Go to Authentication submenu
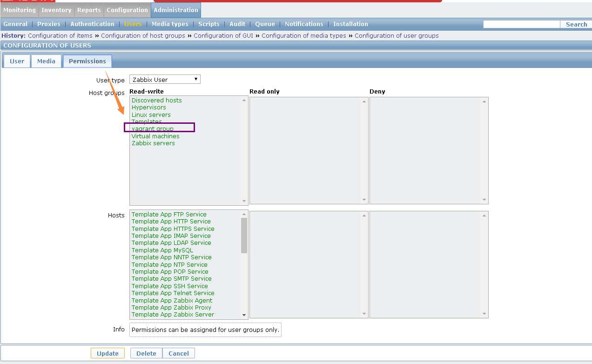This screenshot has height=364, width=592. point(92,24)
